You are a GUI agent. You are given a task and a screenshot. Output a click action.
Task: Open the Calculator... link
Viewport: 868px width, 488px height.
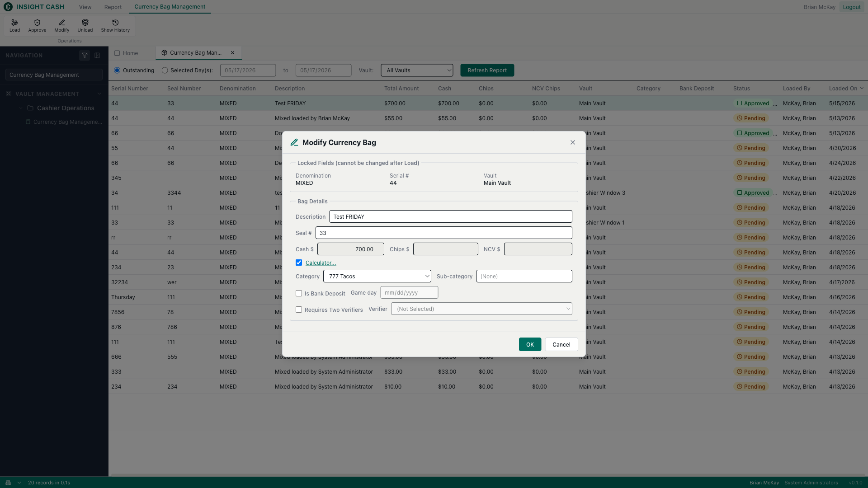tap(321, 263)
